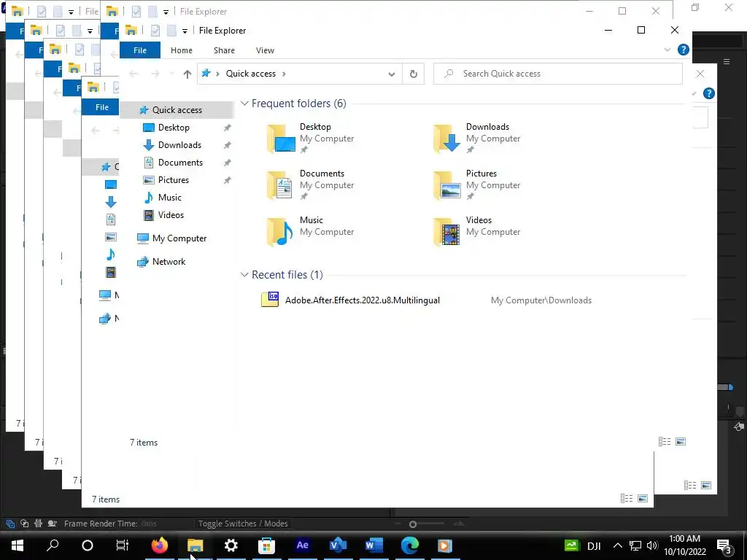Open the recent locations dropdown beside forward arrow

click(x=172, y=74)
